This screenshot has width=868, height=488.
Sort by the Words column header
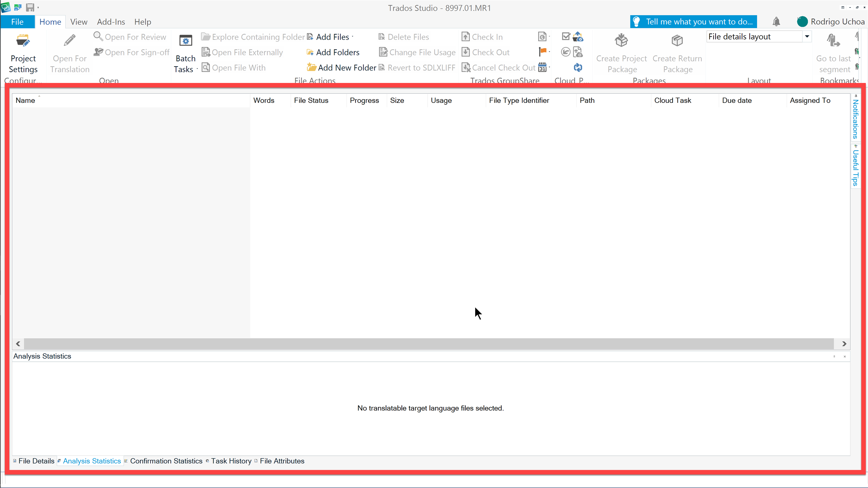pos(270,100)
